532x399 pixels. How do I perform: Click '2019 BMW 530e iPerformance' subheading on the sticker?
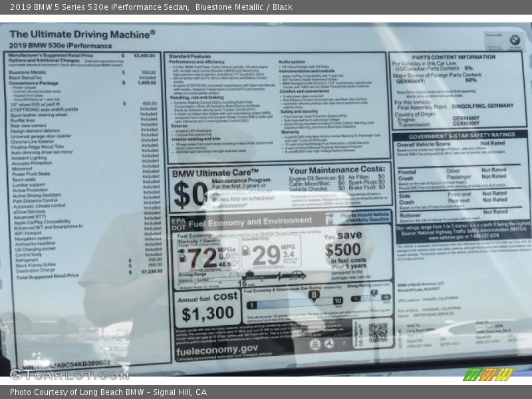61,45
